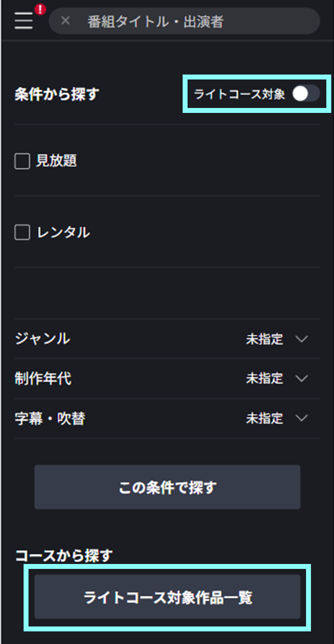Screen dimensions: 334x644
Task: Expand the 制作年代 dropdown chevron
Action: pos(302,379)
